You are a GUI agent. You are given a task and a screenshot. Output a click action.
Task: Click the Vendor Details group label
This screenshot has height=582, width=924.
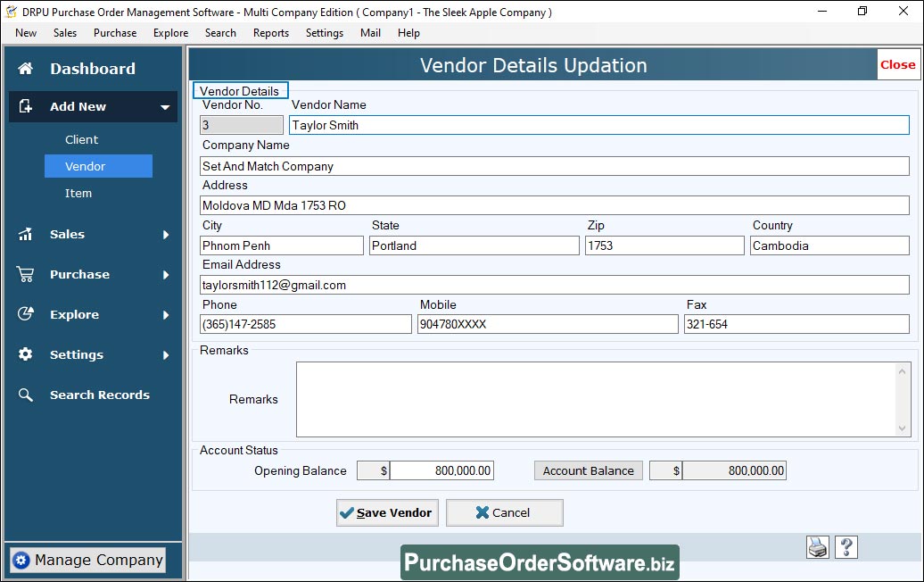[239, 91]
